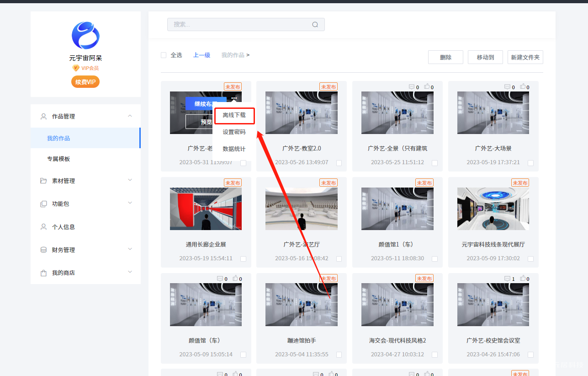The image size is (588, 376).
Task: Click the thumbs-up icon on 广外艺-大场景 card
Action: tap(523, 86)
